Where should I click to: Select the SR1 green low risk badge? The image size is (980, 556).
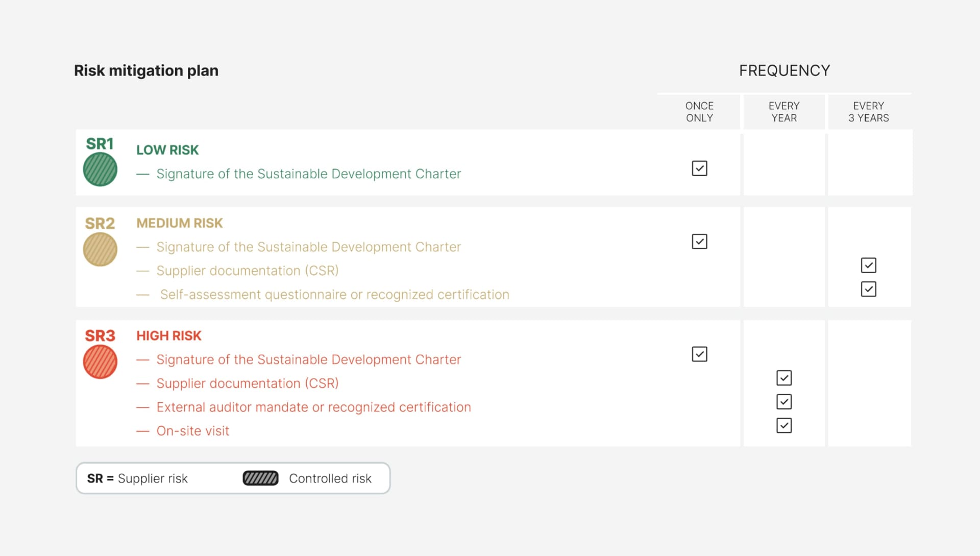point(100,169)
